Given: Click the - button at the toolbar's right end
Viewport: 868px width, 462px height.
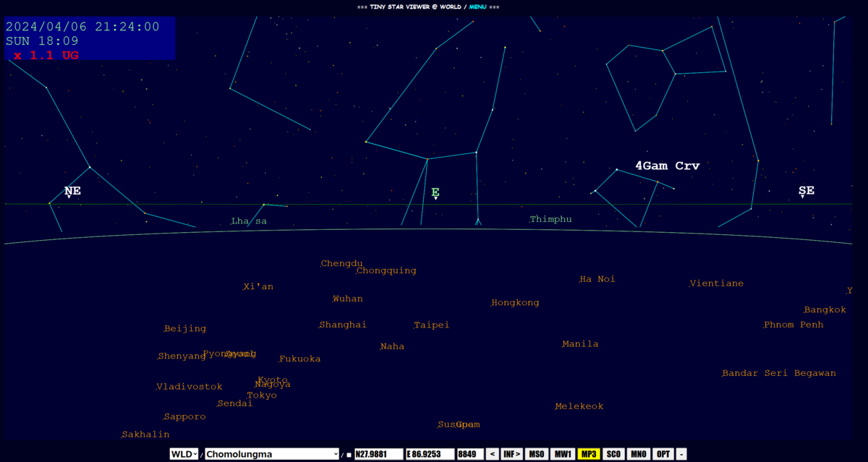Looking at the screenshot, I should [x=681, y=454].
